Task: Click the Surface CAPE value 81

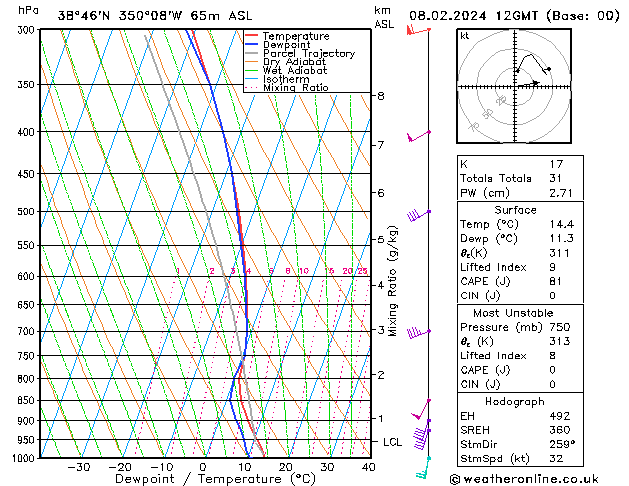Action: (x=556, y=281)
